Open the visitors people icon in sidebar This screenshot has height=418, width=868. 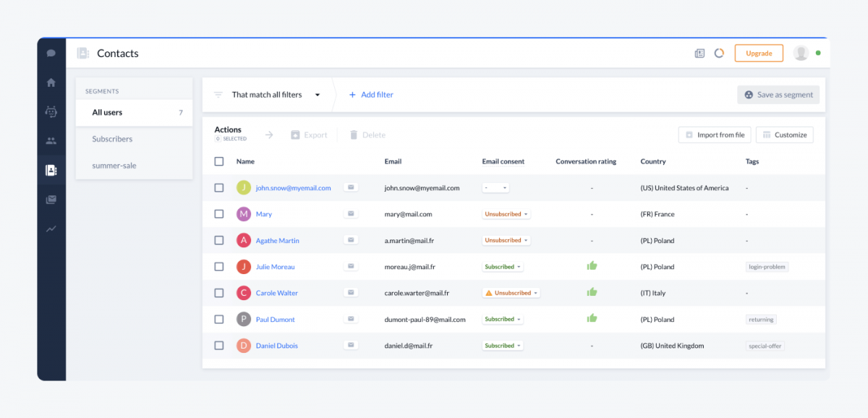[51, 141]
